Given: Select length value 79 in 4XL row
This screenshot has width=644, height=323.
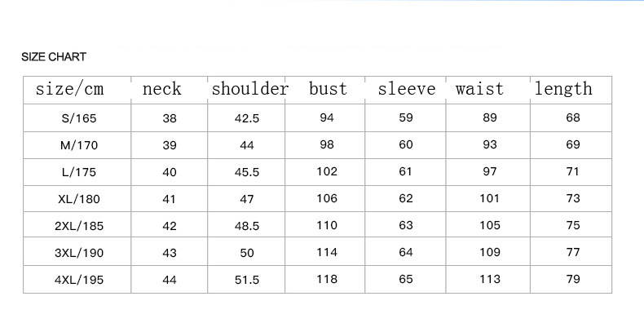Looking at the screenshot, I should coord(573,279).
